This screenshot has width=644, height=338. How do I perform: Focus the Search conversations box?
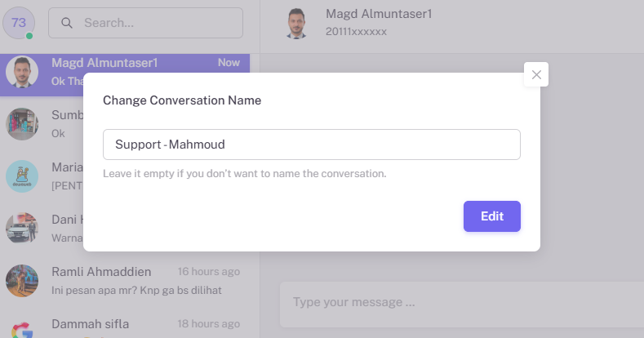click(x=145, y=23)
